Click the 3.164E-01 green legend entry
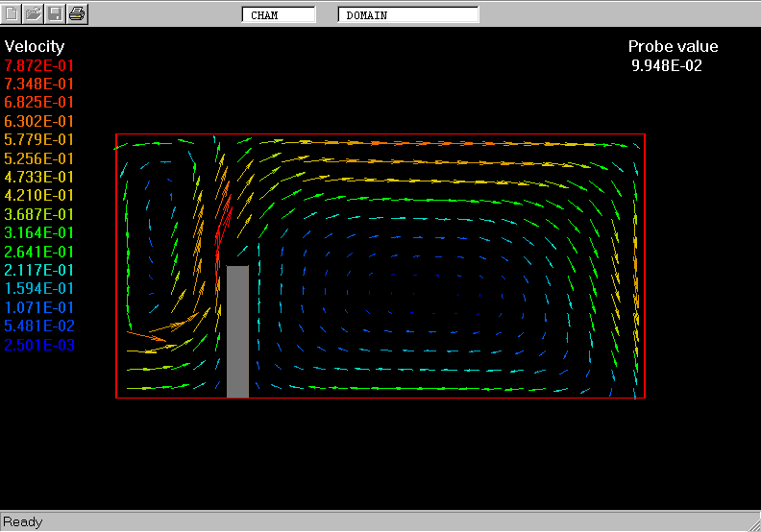761x532 pixels. click(39, 232)
